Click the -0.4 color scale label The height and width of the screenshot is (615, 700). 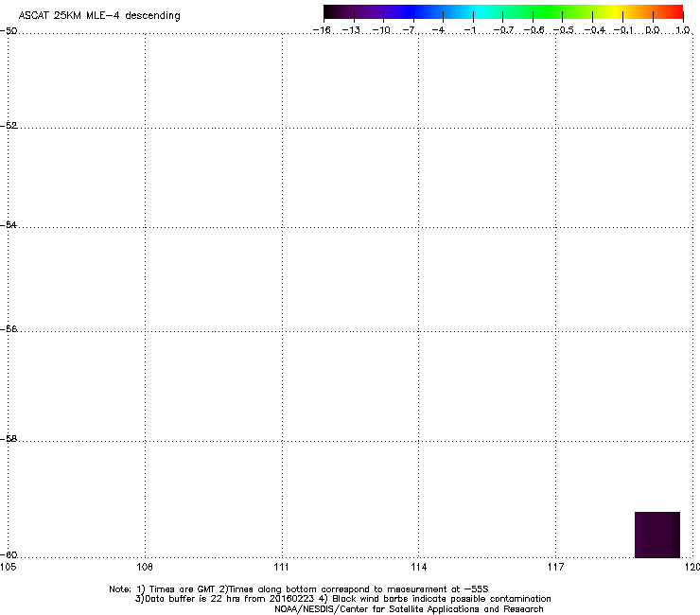[595, 30]
